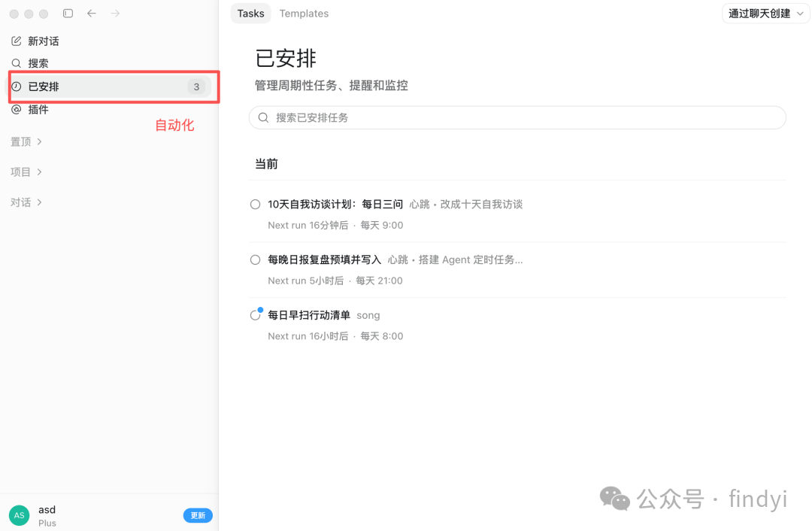Expand the 项目 section
Viewport: 812px width, 531px height.
point(26,172)
